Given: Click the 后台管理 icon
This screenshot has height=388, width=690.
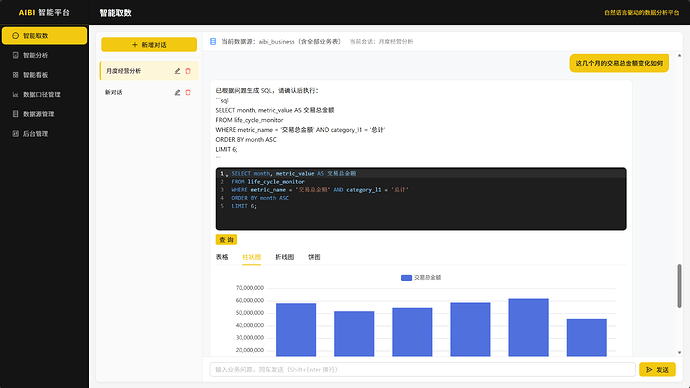Looking at the screenshot, I should pyautogui.click(x=15, y=133).
